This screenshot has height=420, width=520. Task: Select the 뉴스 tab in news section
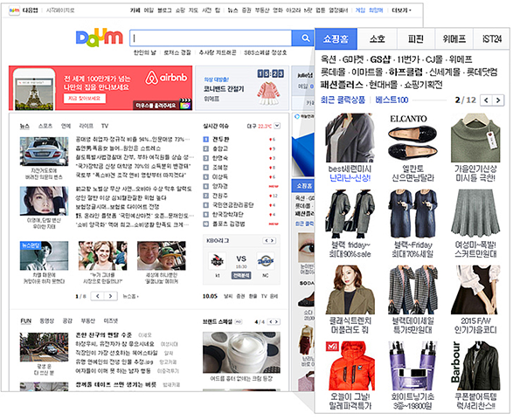(x=24, y=126)
